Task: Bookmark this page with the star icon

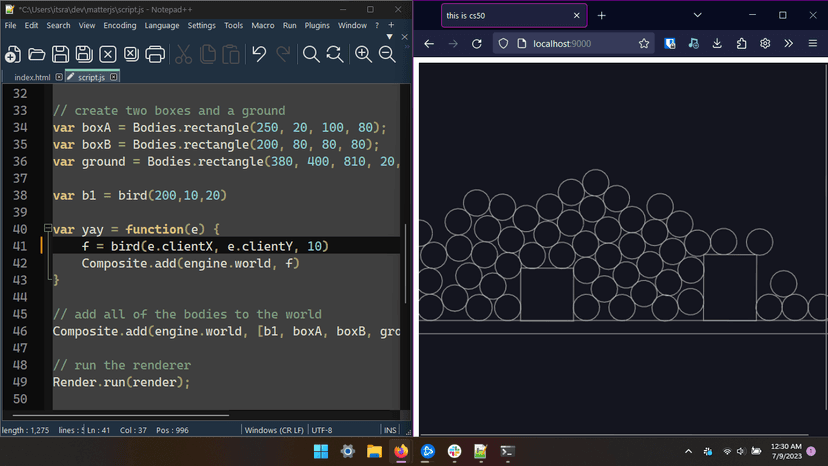Action: (644, 44)
